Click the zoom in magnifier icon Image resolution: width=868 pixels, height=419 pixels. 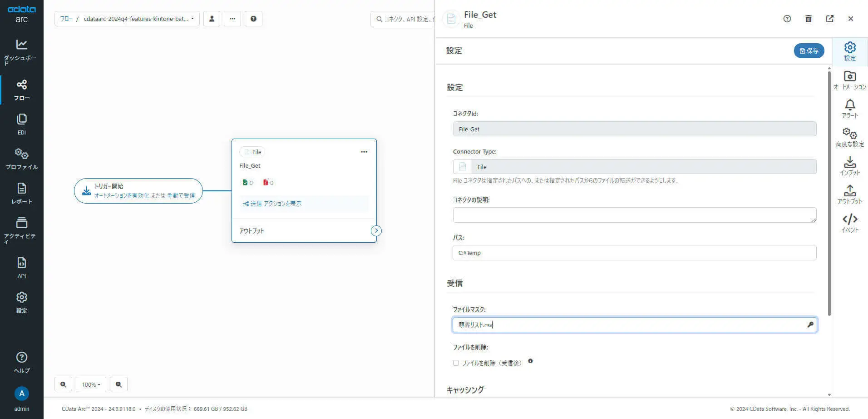[63, 384]
